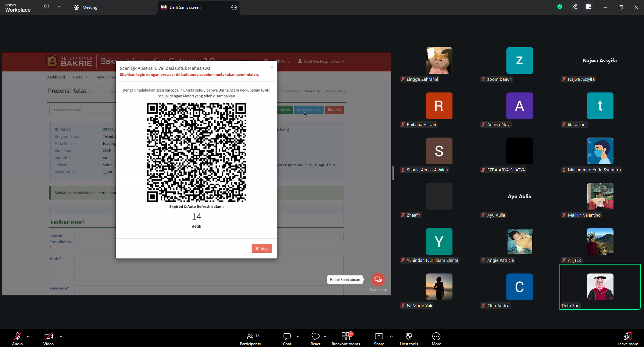Select lita anjani's t avatar tile
Image resolution: width=644 pixels, height=347 pixels.
click(x=600, y=106)
